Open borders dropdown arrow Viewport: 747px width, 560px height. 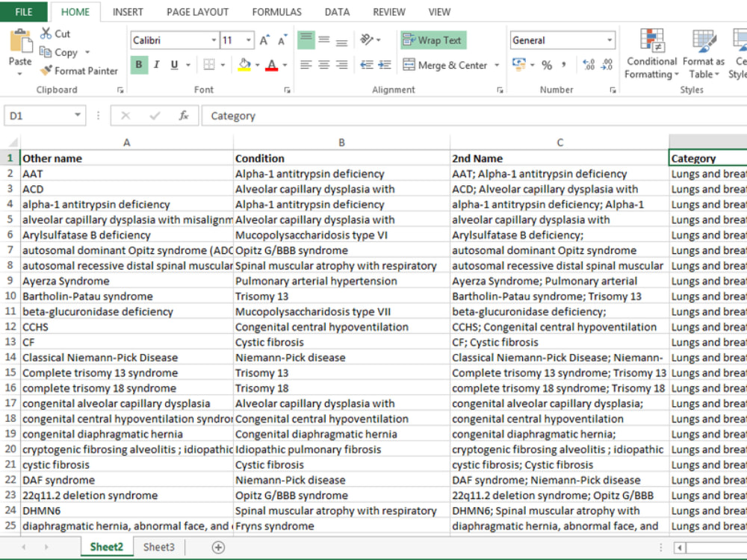click(x=223, y=65)
